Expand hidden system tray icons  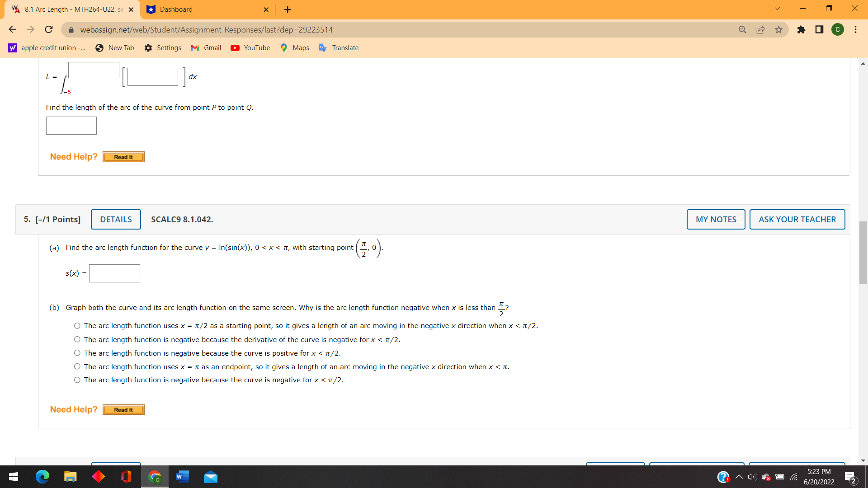(739, 477)
